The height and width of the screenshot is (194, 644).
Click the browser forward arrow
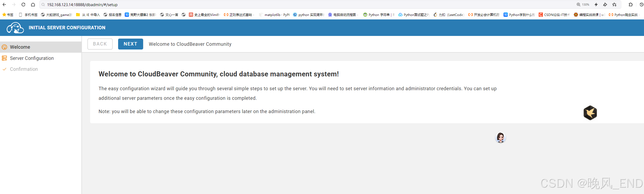14,5
